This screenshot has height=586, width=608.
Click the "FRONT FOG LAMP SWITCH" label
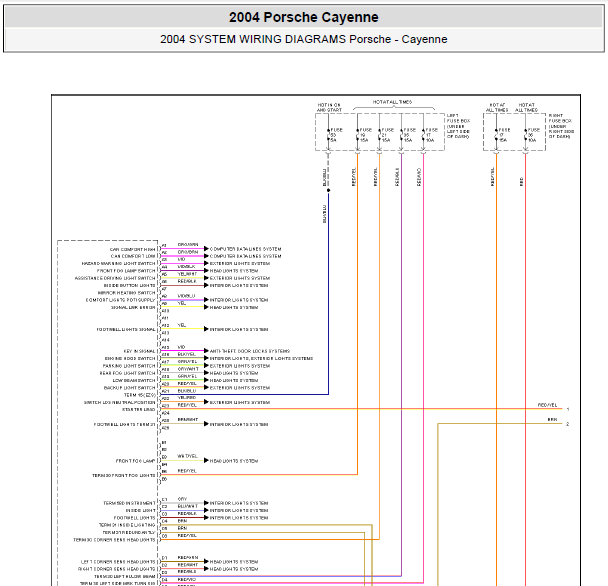coord(126,271)
